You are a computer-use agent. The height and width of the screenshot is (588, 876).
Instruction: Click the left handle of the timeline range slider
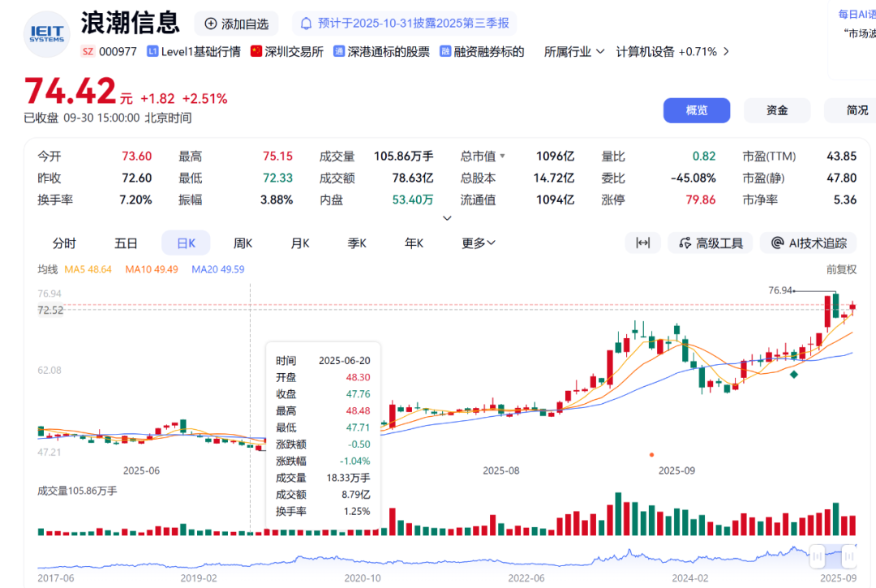(818, 556)
